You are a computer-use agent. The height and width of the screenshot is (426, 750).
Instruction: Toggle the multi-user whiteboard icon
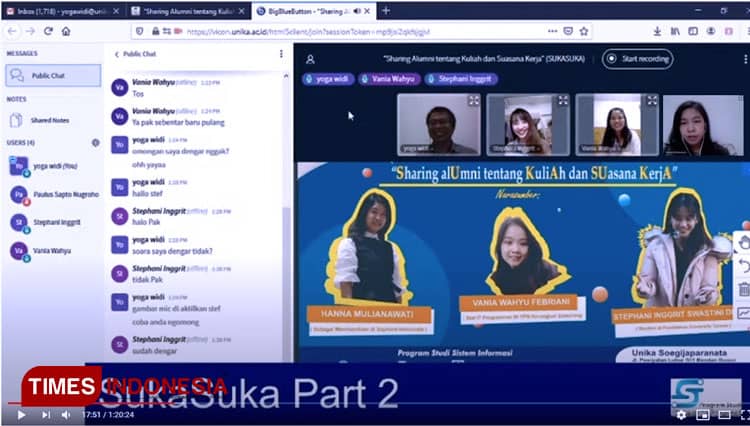(x=744, y=313)
